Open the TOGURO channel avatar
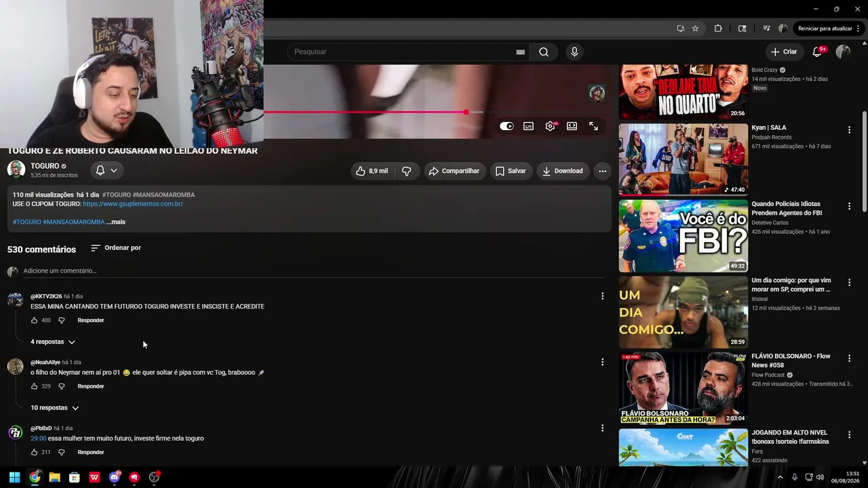Image resolution: width=868 pixels, height=488 pixels. click(x=16, y=169)
